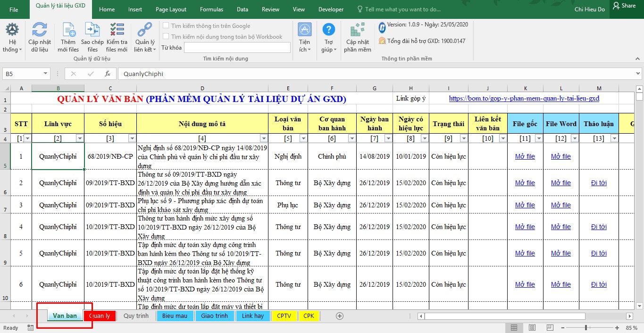Open the Name Box dropdown arrow
The height and width of the screenshot is (333, 644).
pyautogui.click(x=46, y=74)
